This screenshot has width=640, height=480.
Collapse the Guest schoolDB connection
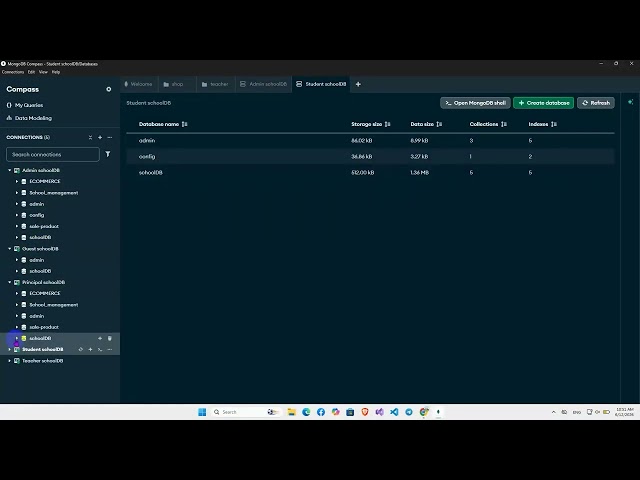coord(9,249)
